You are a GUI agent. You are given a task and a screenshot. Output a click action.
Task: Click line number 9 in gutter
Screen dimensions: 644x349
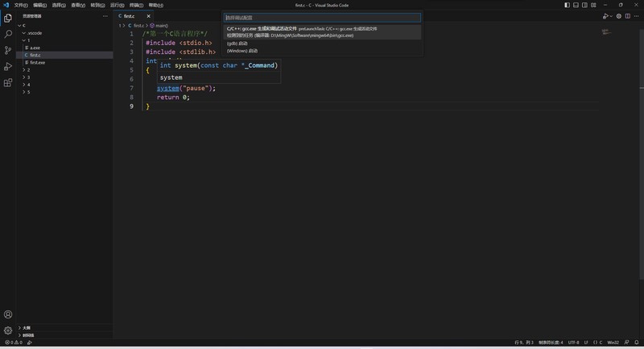(131, 106)
